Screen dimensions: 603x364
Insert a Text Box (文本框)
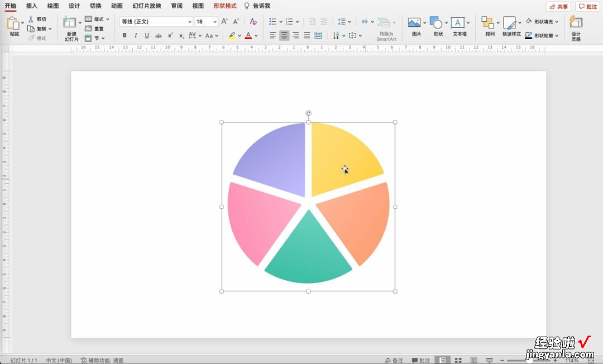pyautogui.click(x=458, y=22)
